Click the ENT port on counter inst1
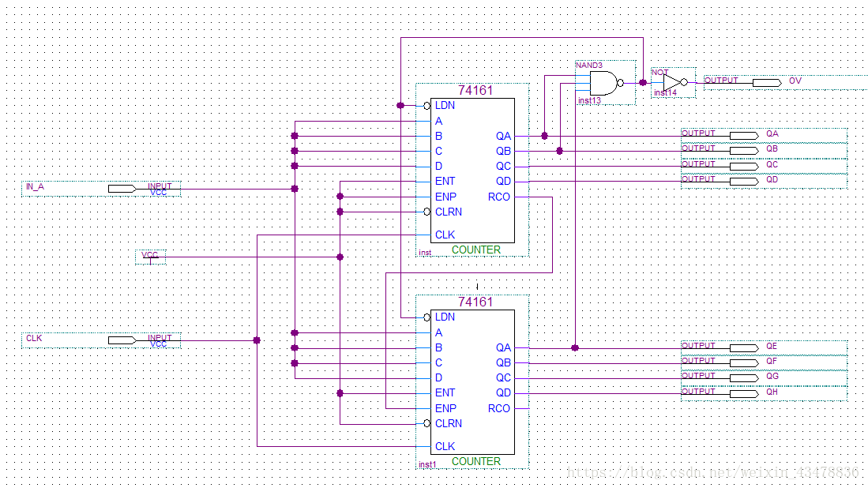Image resolution: width=868 pixels, height=488 pixels. (445, 392)
